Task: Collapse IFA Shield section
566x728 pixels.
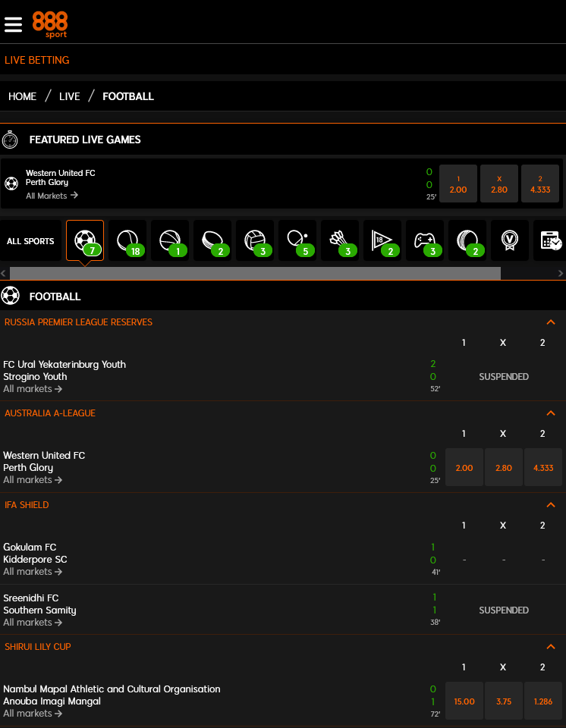Action: [551, 505]
